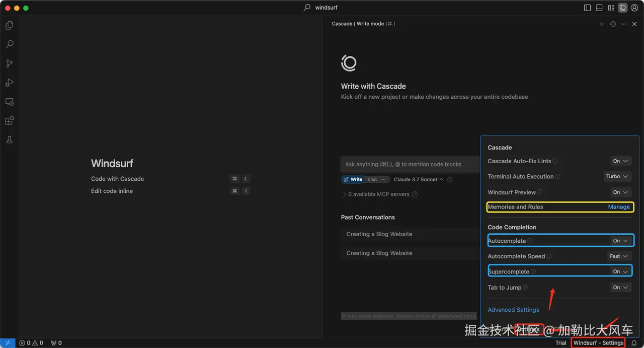Click help icon next to Claude 3.7 Sonnet
This screenshot has width=644, height=348.
pos(450,180)
